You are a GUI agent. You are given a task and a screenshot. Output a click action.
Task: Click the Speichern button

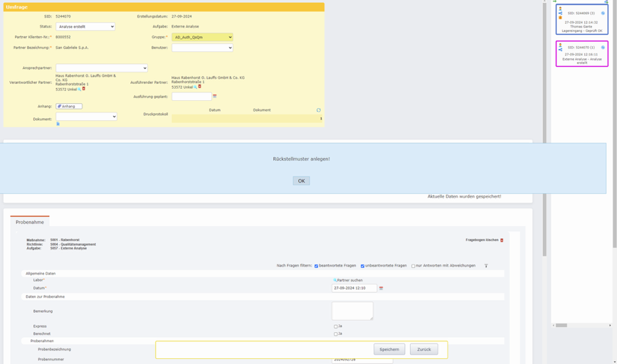coord(389,349)
